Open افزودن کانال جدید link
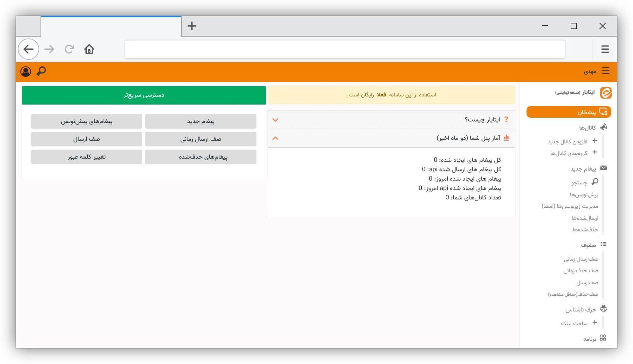633x364 pixels. click(x=568, y=142)
